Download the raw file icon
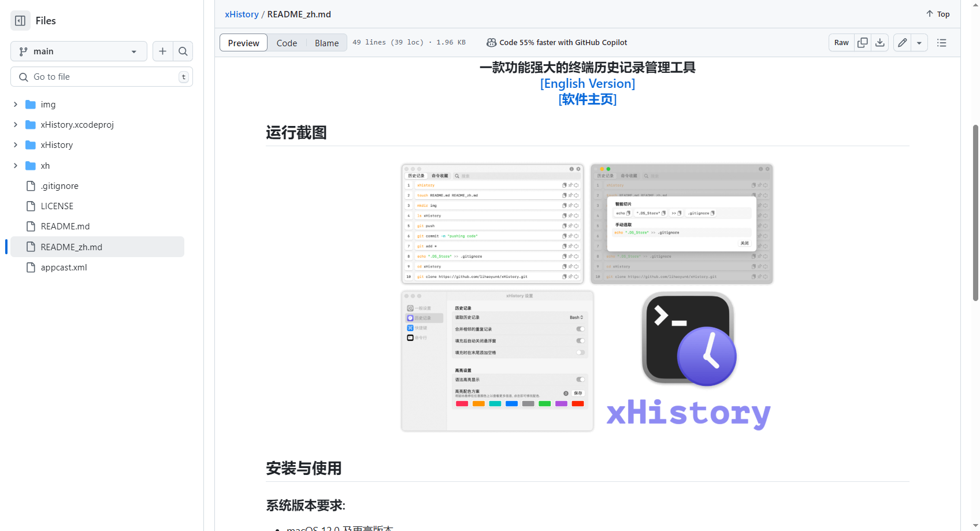The width and height of the screenshot is (980, 531). click(880, 43)
